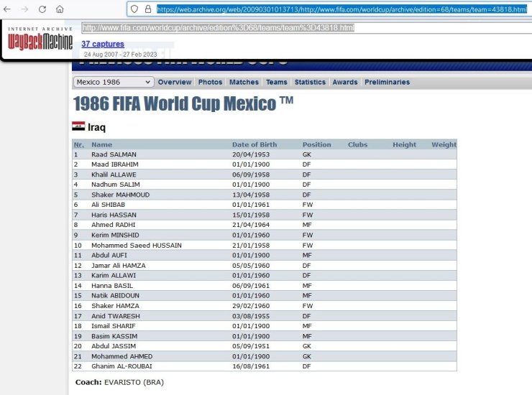
Task: Open the Overview menu item
Action: [x=175, y=82]
